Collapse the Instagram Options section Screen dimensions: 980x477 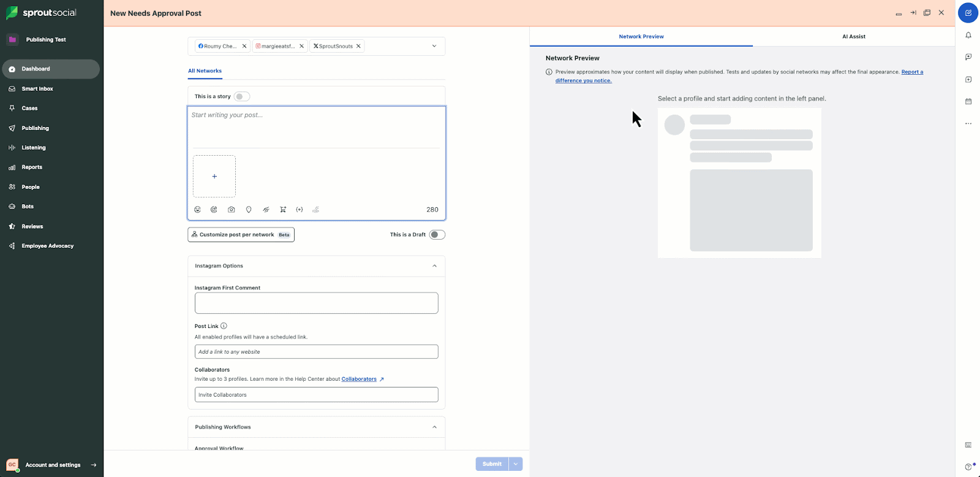coord(435,266)
